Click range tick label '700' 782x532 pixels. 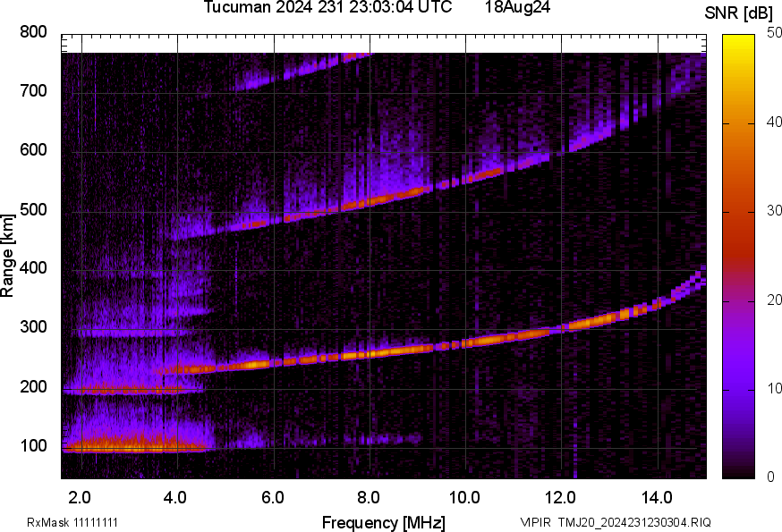(33, 90)
